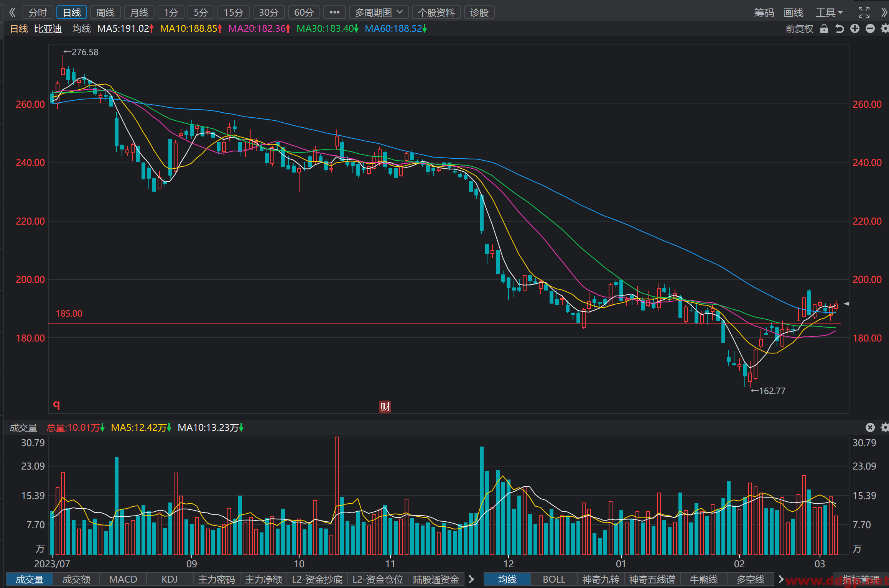Expand the 工具 dropdown menu
The width and height of the screenshot is (889, 588).
click(829, 12)
